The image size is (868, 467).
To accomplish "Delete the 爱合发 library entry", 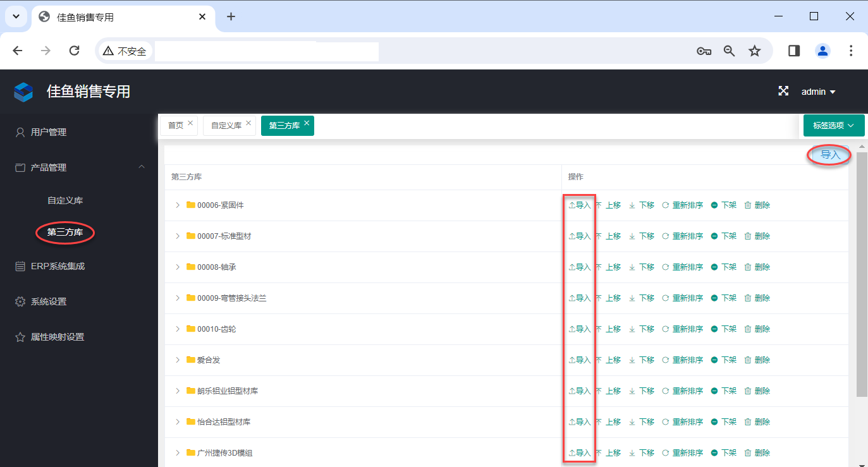I will 757,360.
